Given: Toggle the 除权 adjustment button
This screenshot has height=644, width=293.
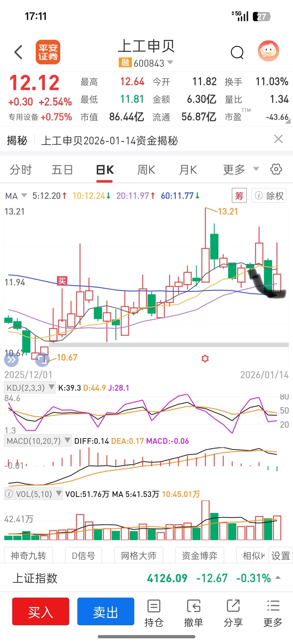Looking at the screenshot, I should pyautogui.click(x=269, y=195).
